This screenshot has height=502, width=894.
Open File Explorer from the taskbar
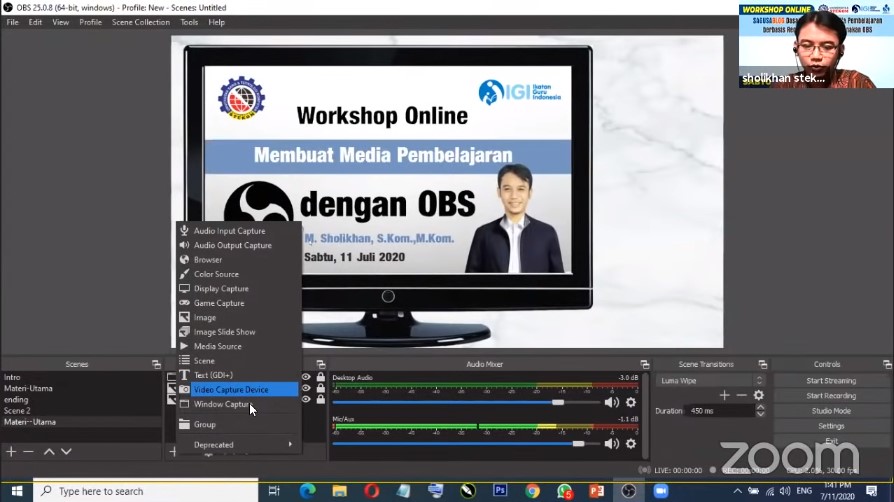coord(340,491)
